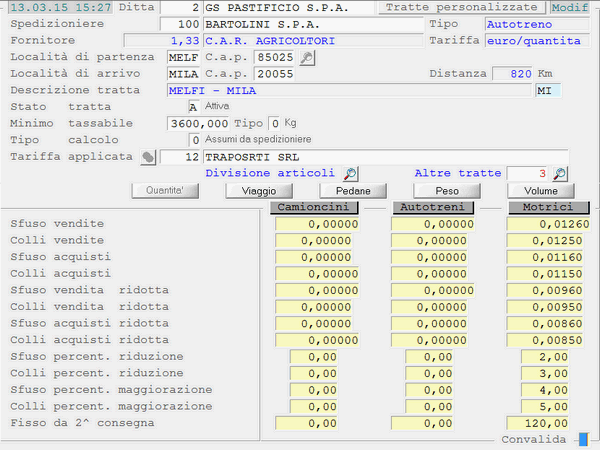600x450 pixels.
Task: Click Sfuso vendite Motrici value 0,01260
Action: [548, 224]
